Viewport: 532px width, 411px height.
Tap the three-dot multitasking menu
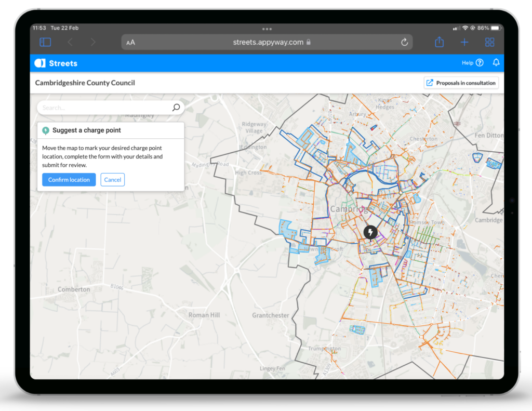[x=267, y=29]
